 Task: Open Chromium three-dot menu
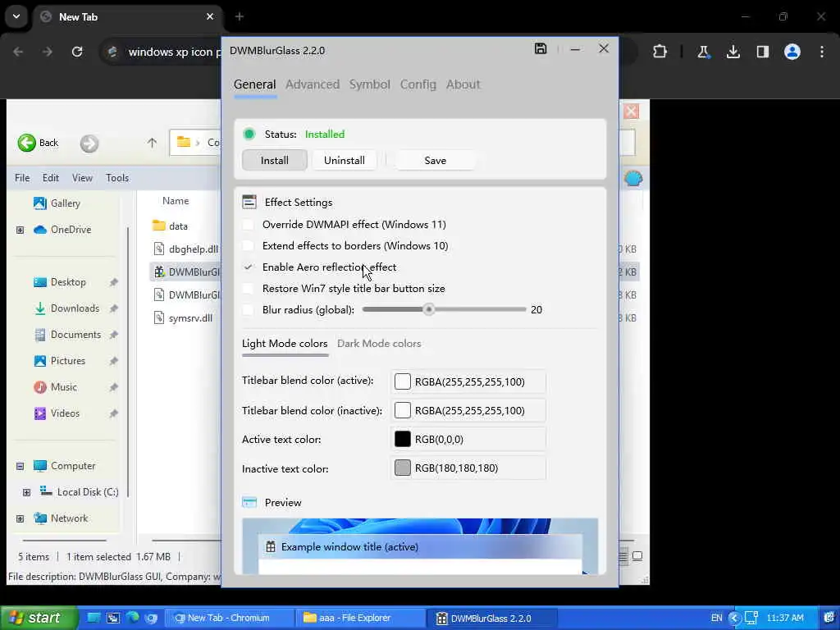pos(822,52)
